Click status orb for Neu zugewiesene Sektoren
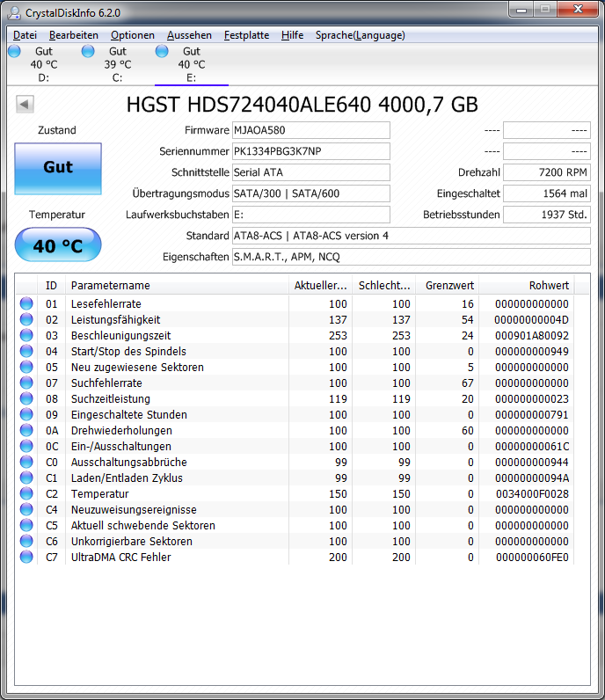605x700 pixels. pyautogui.click(x=26, y=367)
